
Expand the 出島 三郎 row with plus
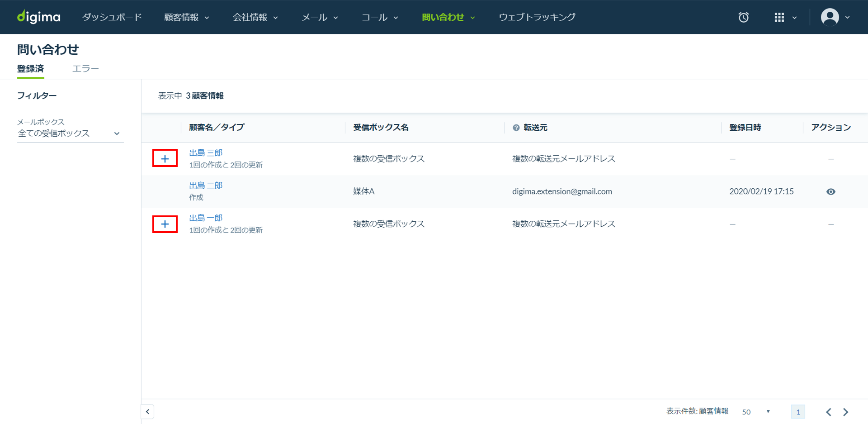165,159
